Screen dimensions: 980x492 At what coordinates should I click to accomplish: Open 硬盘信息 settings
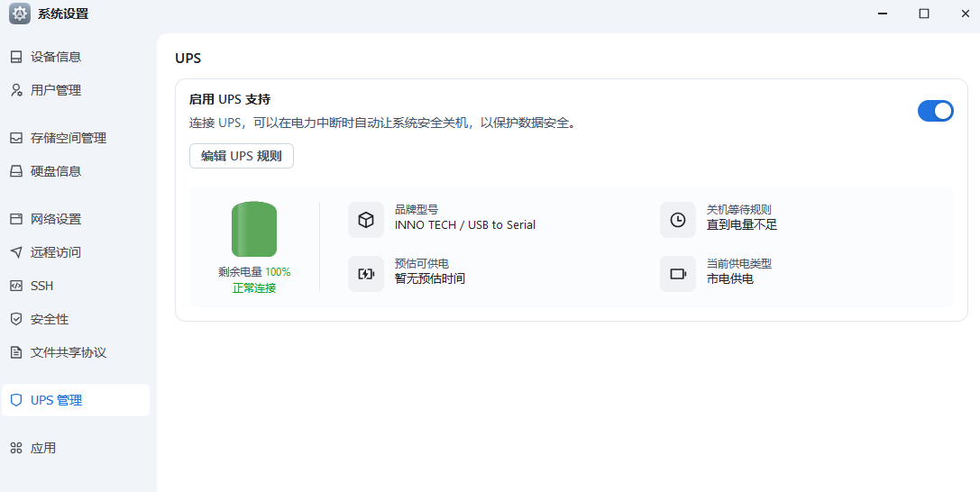(76, 171)
